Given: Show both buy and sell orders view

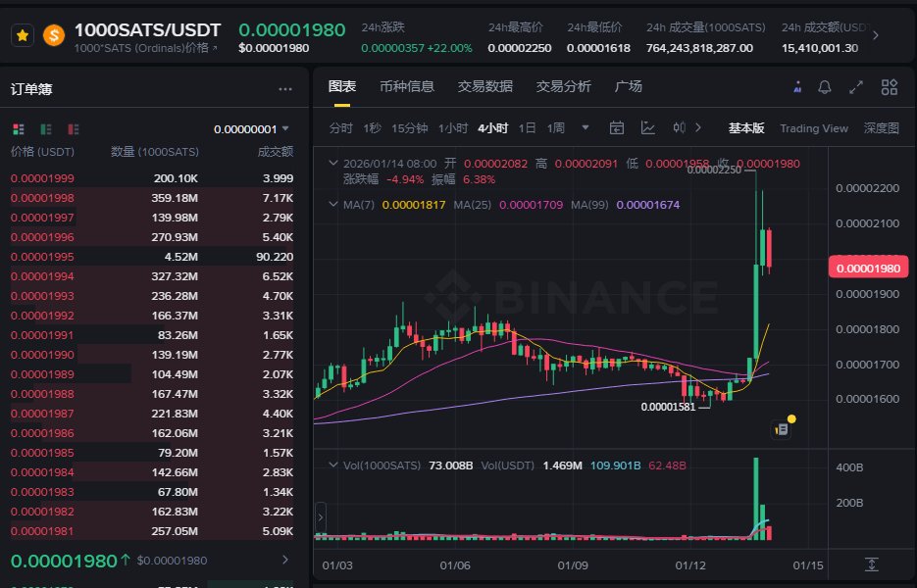Looking at the screenshot, I should pos(18,128).
